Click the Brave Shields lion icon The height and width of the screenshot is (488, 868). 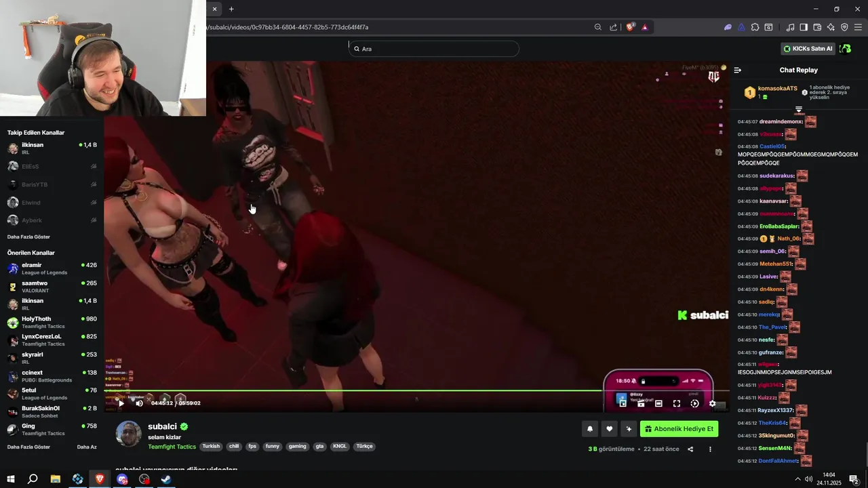pyautogui.click(x=630, y=27)
